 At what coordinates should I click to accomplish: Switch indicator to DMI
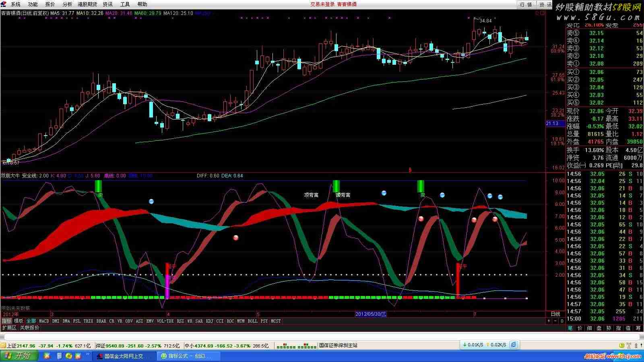tap(56, 321)
